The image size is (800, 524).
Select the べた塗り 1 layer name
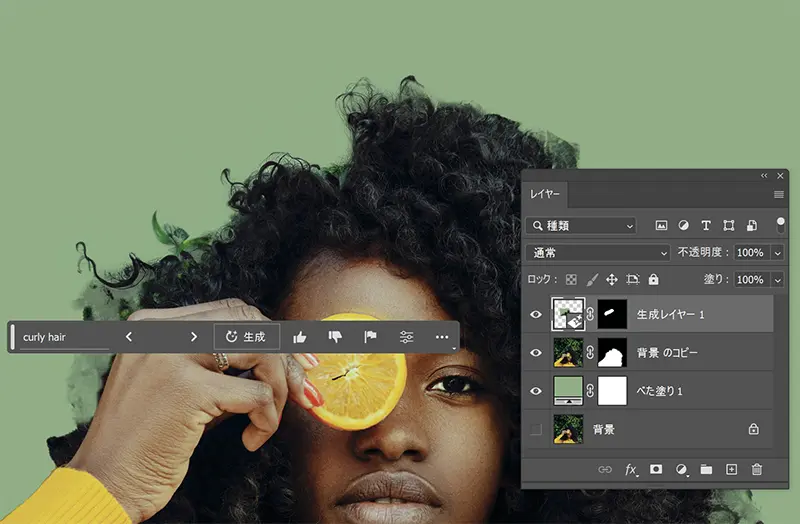pos(659,391)
